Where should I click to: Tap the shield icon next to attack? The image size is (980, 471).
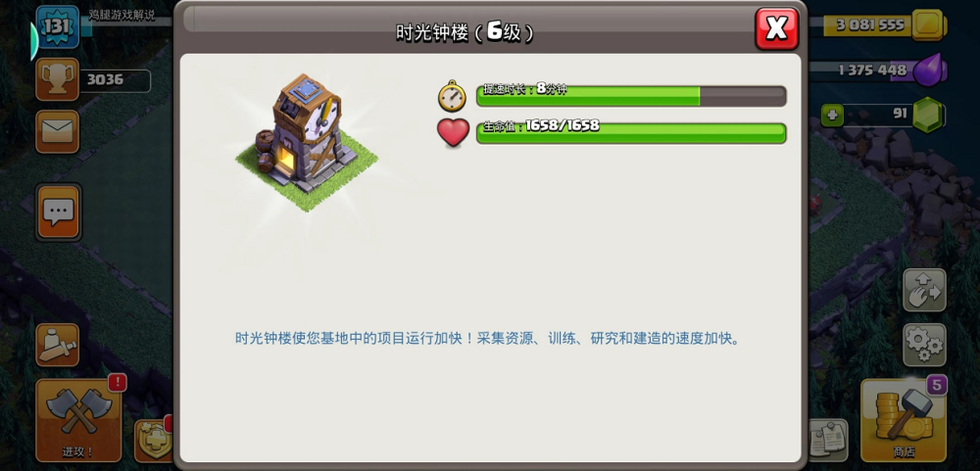pos(153,441)
